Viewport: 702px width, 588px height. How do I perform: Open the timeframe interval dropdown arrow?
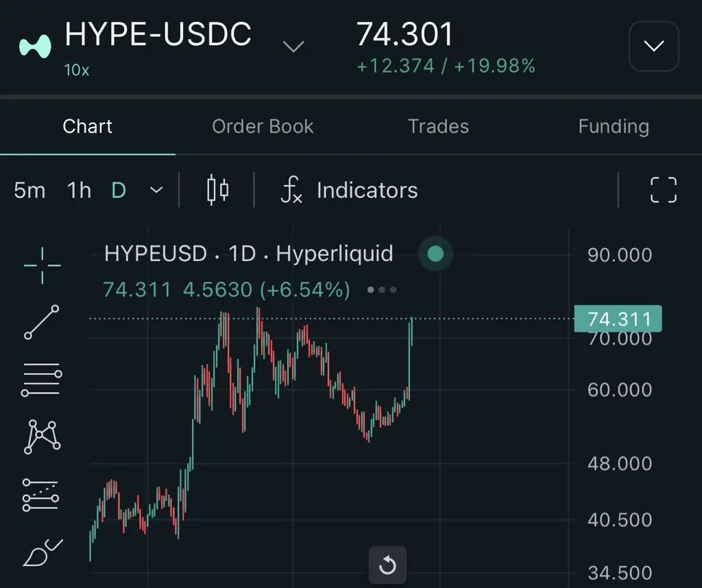click(x=156, y=191)
